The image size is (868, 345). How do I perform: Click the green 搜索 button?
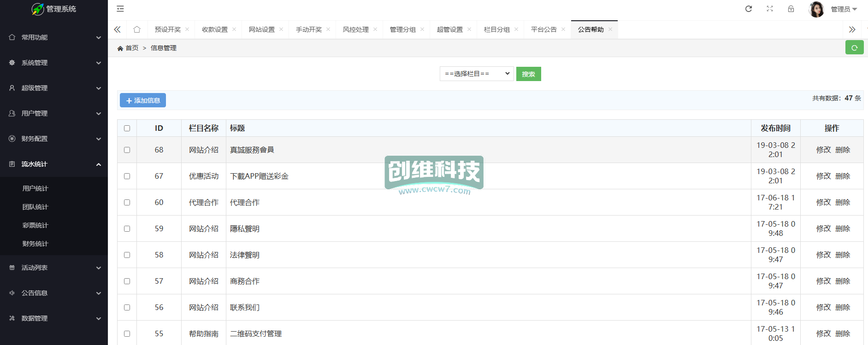pos(529,74)
